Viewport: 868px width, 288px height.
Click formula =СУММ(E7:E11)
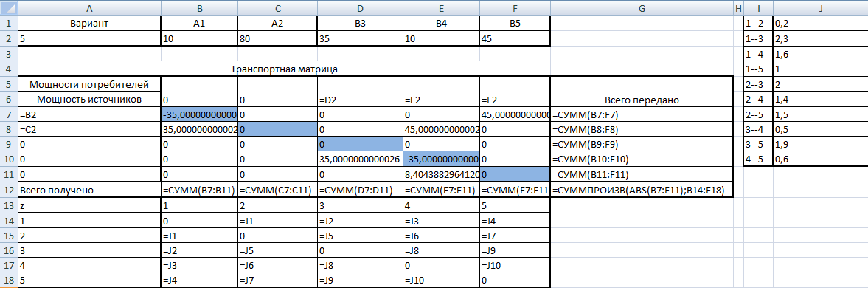[441, 190]
